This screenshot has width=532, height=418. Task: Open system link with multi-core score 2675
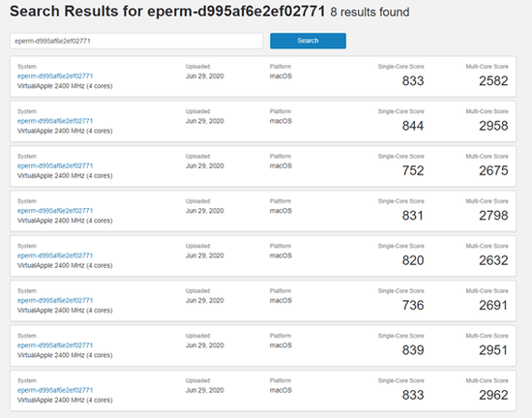pyautogui.click(x=55, y=165)
